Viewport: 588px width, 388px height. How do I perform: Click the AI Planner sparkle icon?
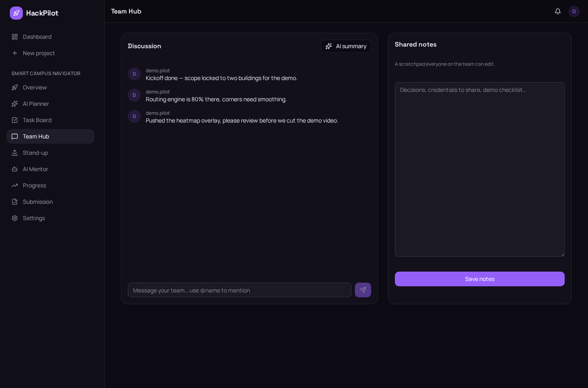point(15,104)
